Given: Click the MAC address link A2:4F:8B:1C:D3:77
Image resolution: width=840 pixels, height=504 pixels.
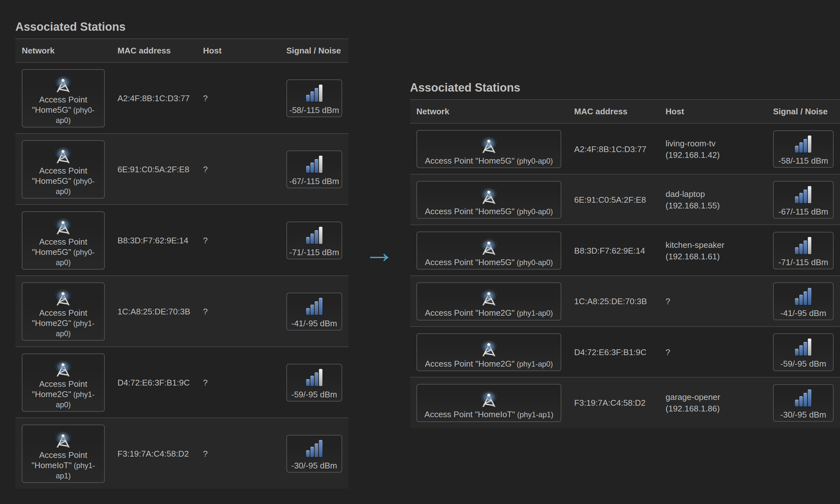Looking at the screenshot, I should (610, 149).
